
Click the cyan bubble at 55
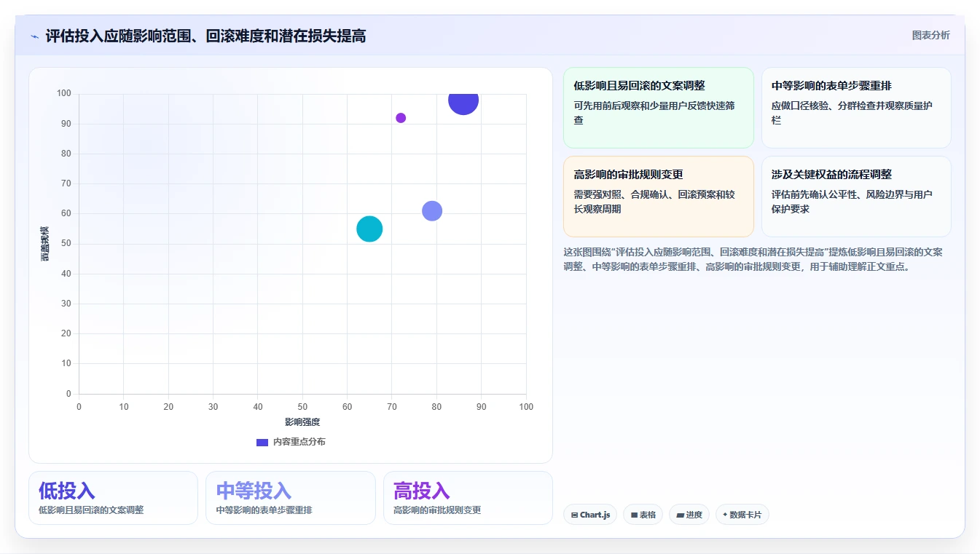tap(369, 229)
